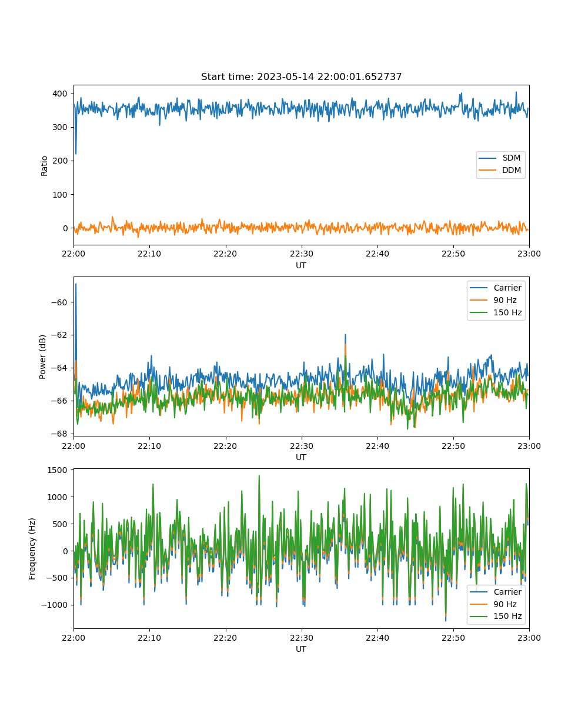The image size is (588, 706).
Task: Click the "23:00" tick under the Power plot
Action: click(529, 445)
